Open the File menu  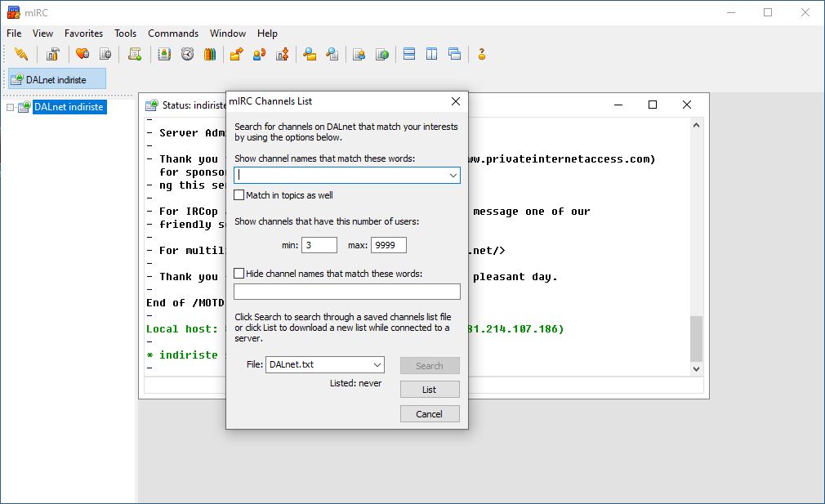14,33
